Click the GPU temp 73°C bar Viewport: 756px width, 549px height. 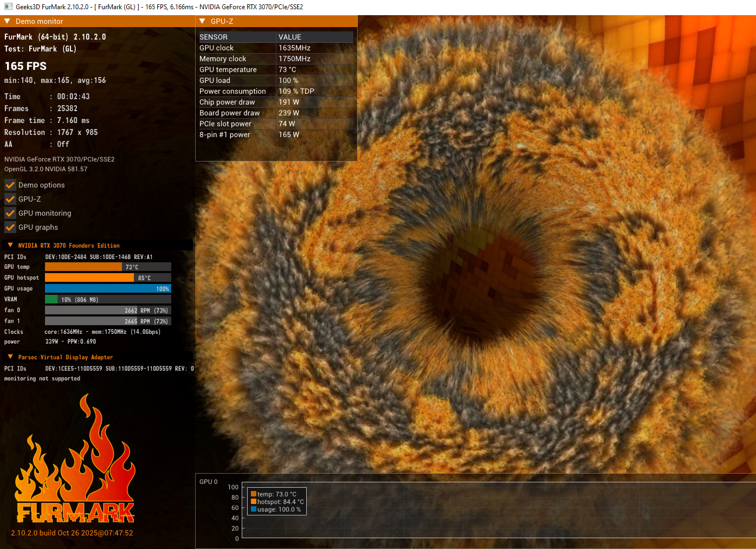pyautogui.click(x=108, y=267)
